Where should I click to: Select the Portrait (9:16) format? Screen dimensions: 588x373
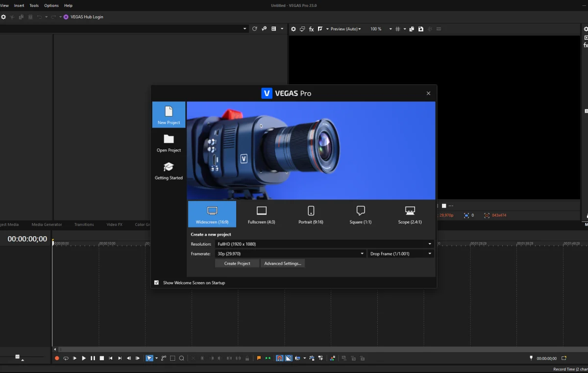point(311,214)
